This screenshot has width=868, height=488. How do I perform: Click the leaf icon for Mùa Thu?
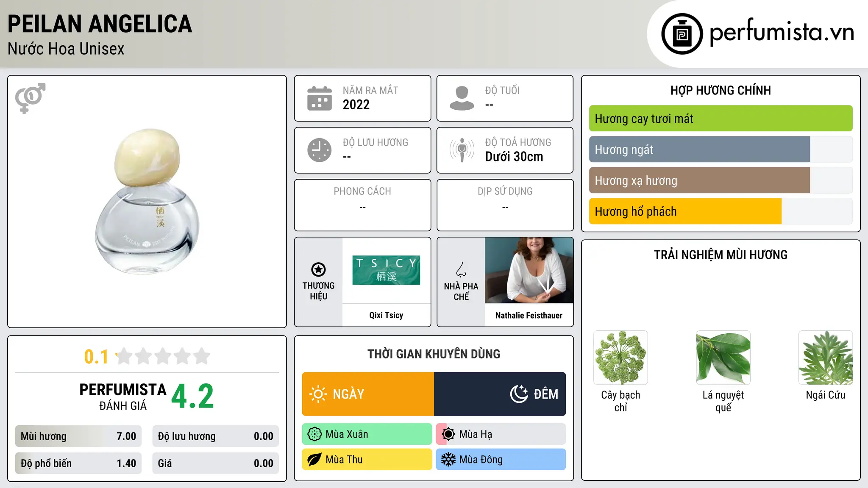click(314, 460)
